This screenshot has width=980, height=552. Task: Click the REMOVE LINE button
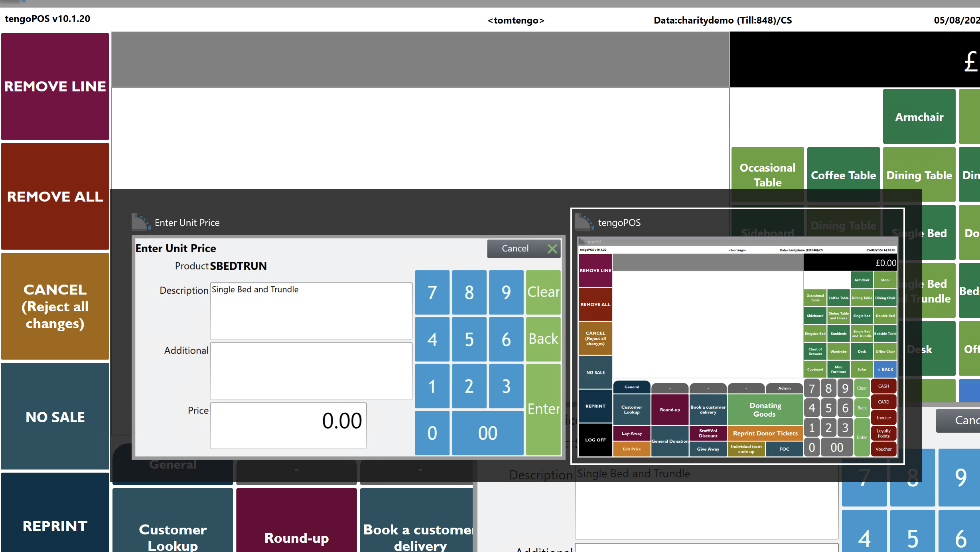point(55,86)
